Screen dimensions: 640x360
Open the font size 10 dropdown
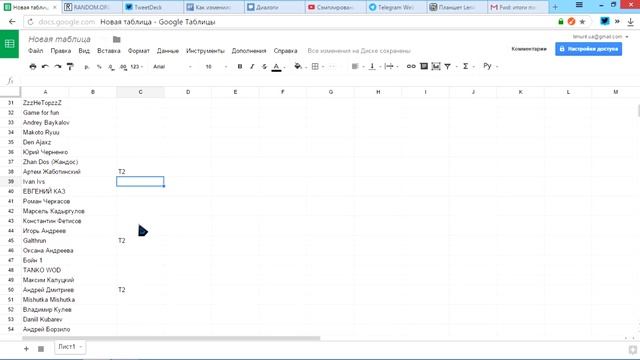(x=216, y=67)
